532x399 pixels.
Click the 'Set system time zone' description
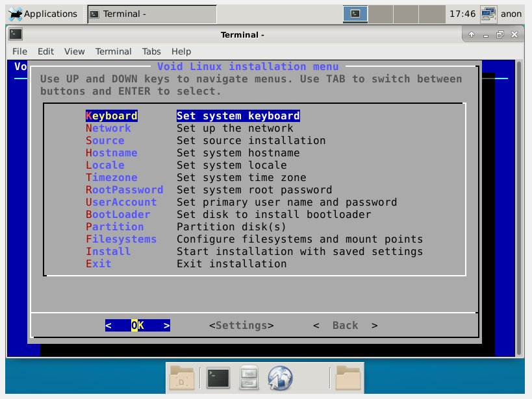242,177
